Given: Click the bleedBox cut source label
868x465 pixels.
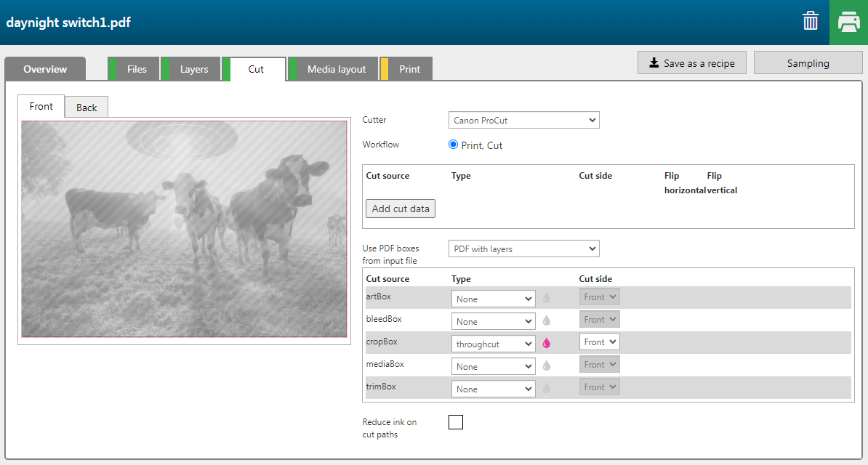Looking at the screenshot, I should tap(384, 319).
